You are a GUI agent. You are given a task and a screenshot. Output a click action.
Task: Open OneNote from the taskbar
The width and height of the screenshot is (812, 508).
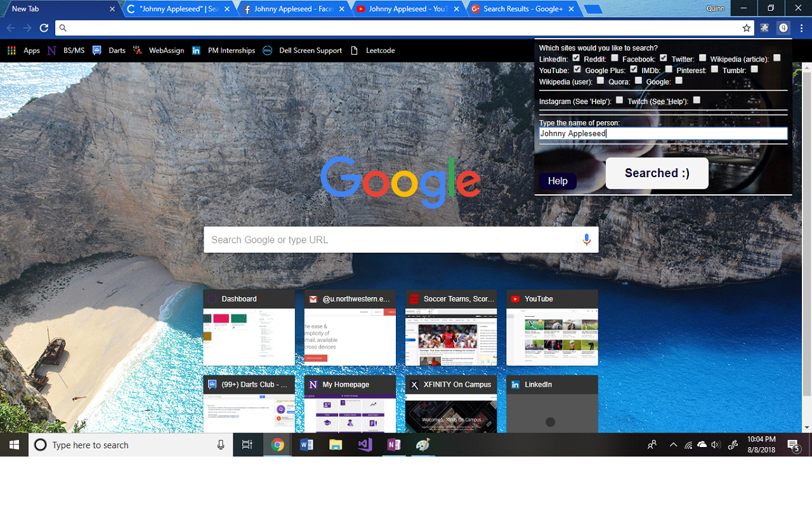(394, 445)
